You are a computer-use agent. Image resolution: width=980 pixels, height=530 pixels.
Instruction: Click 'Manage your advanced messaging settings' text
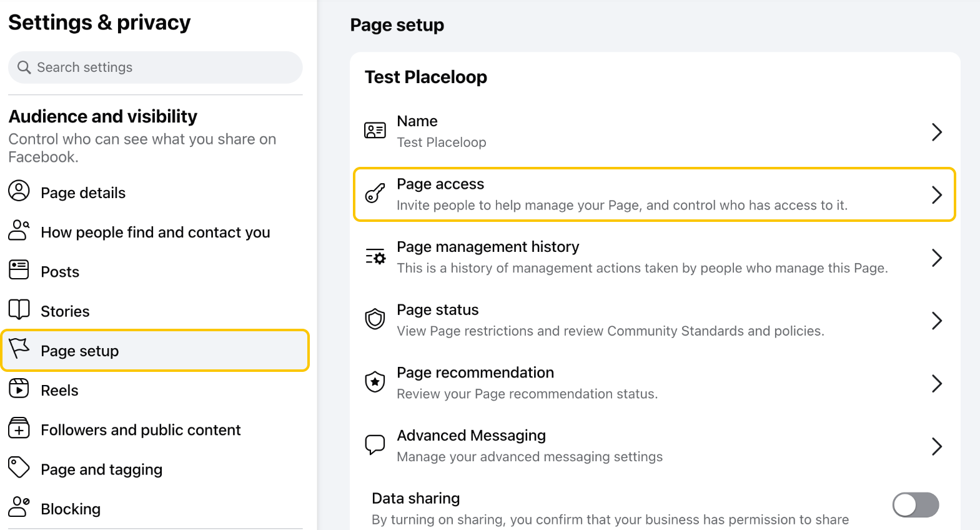[530, 457]
